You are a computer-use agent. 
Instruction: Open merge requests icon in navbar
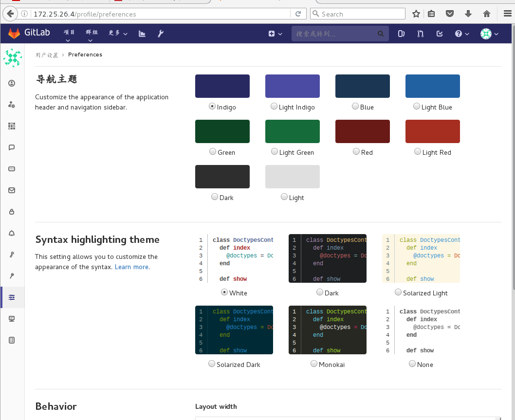421,34
